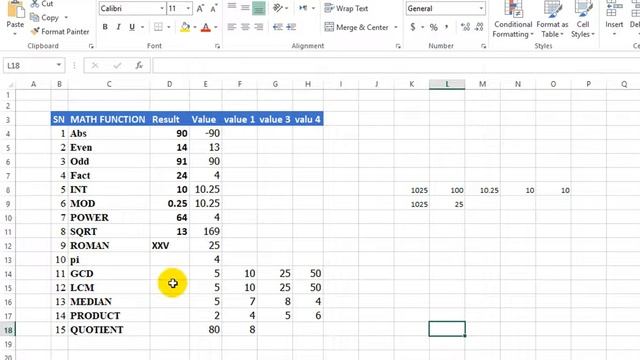Open Conditional Formatting menu

click(x=513, y=19)
